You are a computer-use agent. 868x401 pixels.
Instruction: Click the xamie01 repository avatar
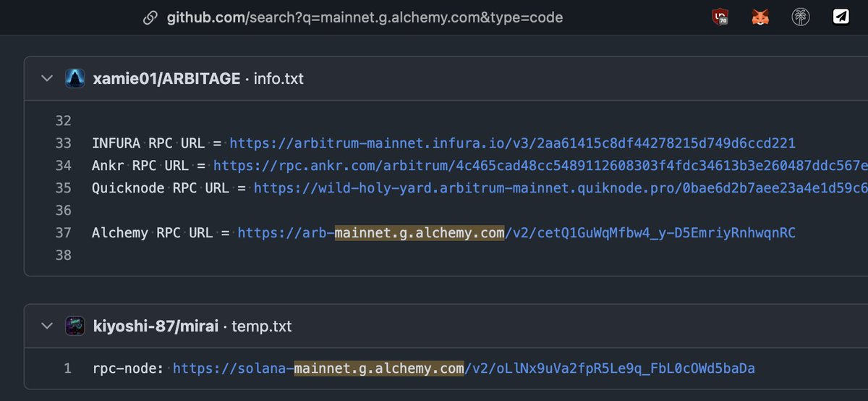pos(75,78)
